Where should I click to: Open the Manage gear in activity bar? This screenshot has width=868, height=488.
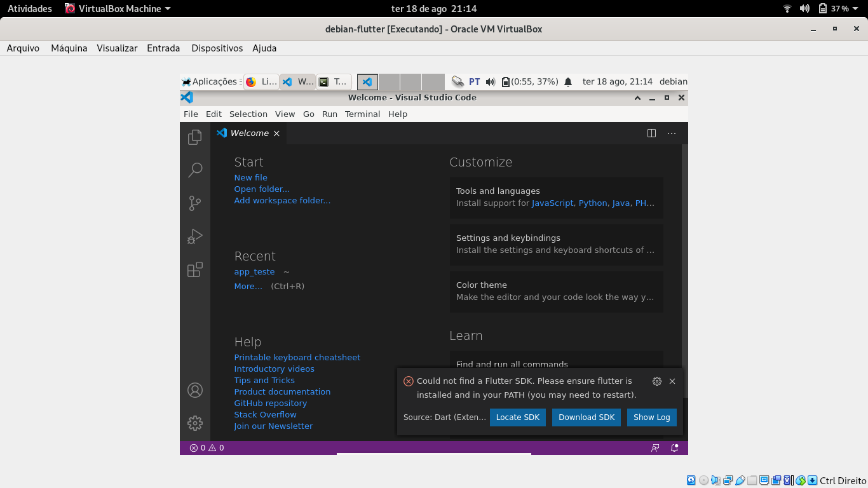click(195, 423)
